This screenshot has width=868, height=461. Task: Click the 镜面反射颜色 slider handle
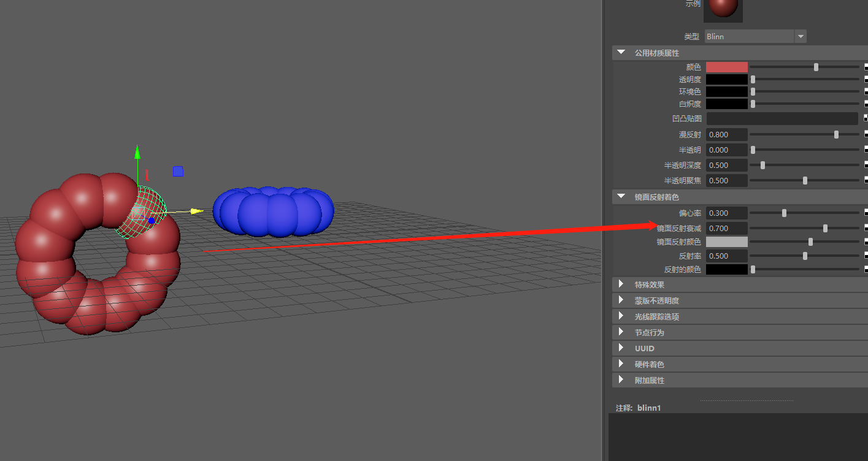click(x=810, y=242)
